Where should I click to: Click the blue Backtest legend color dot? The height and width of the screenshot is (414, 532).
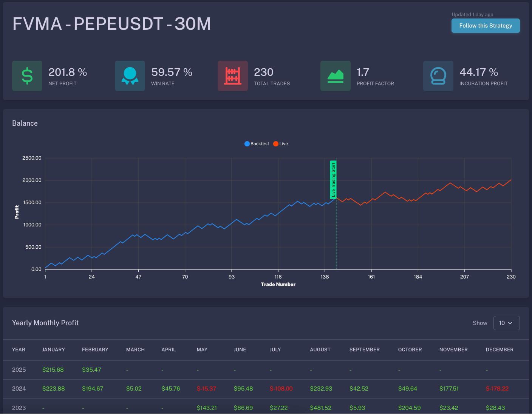[x=247, y=144]
